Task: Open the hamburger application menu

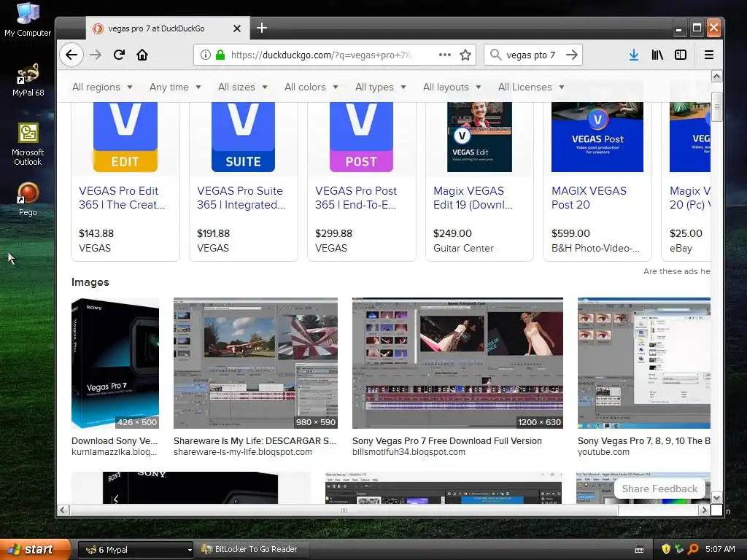Action: pyautogui.click(x=709, y=55)
